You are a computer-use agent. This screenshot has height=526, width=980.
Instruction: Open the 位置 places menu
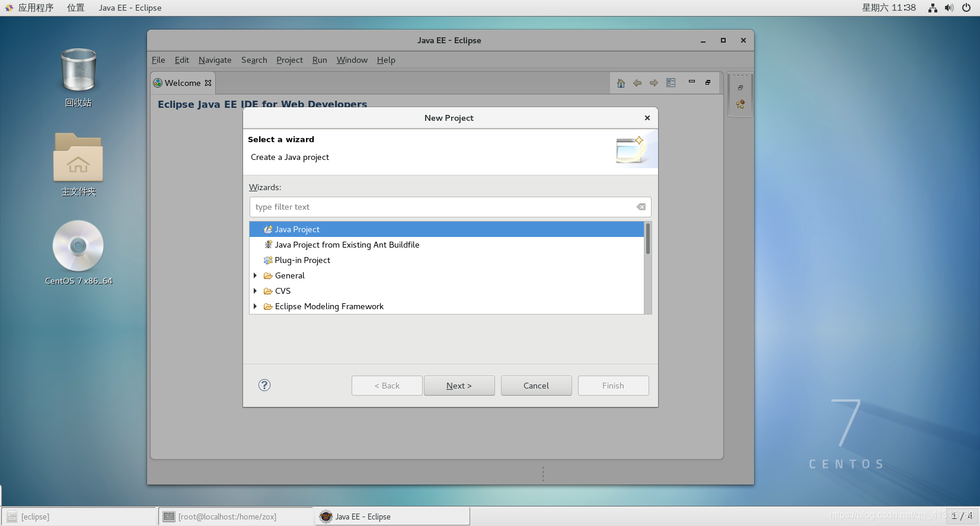tap(75, 8)
